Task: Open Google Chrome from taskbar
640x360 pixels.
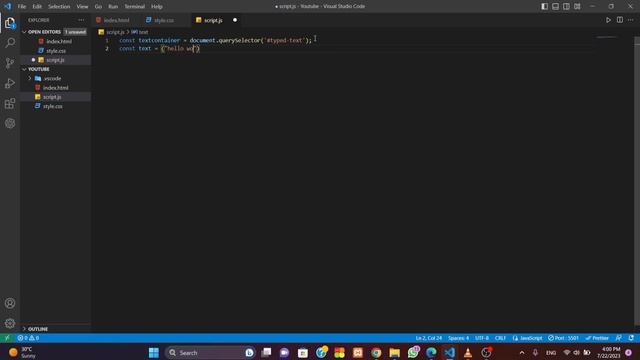Action: tap(376, 353)
